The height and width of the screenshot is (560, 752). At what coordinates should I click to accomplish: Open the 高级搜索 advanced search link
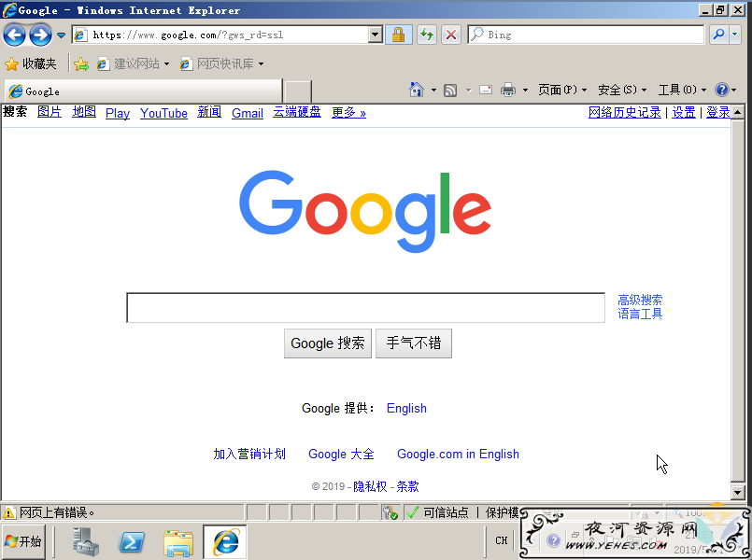(640, 300)
